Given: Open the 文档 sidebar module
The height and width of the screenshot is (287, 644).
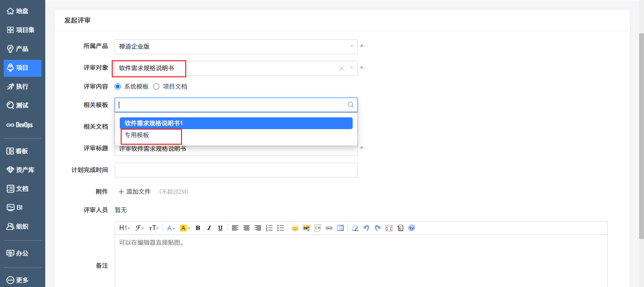Looking at the screenshot, I should point(22,189).
